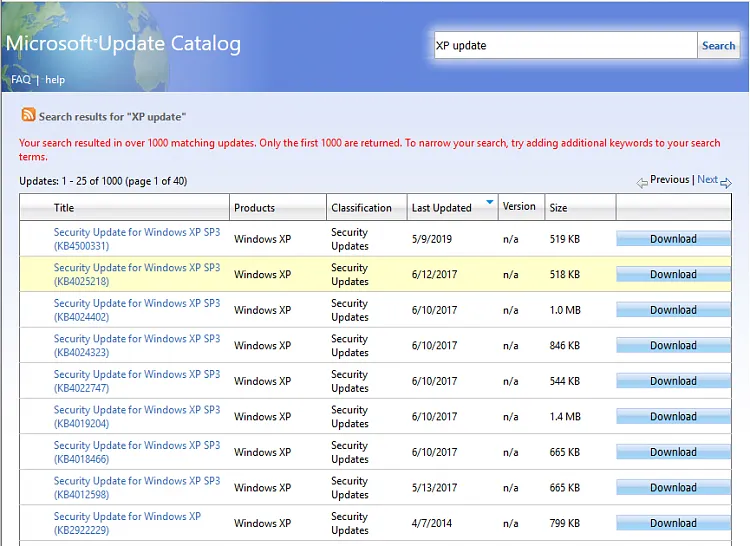The width and height of the screenshot is (750, 546).
Task: Click the Microsoft Update Catalog title
Action: pos(123,44)
